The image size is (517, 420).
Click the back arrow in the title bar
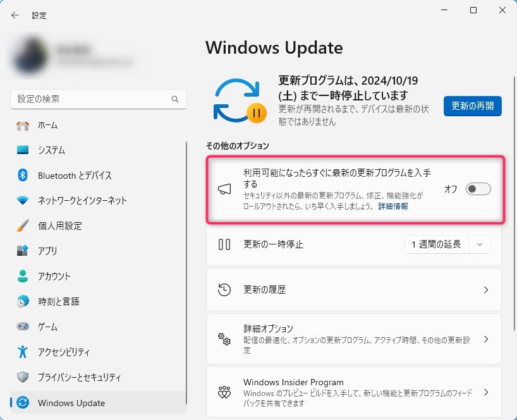click(x=15, y=15)
